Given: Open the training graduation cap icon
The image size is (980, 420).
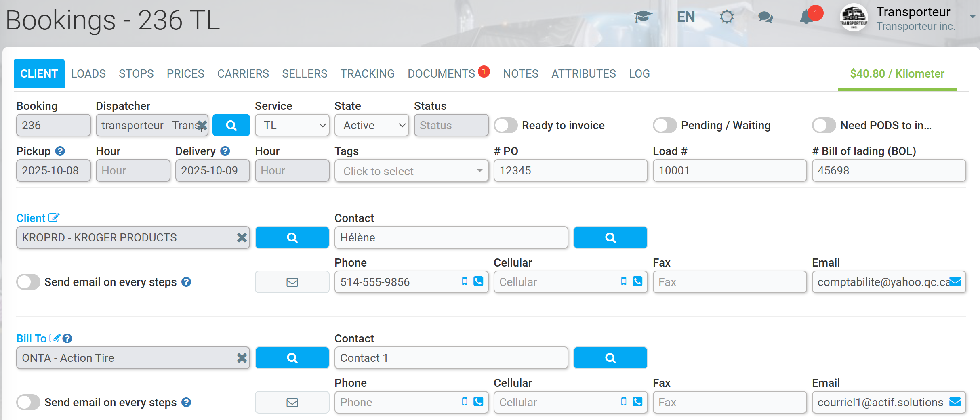Looking at the screenshot, I should (643, 17).
